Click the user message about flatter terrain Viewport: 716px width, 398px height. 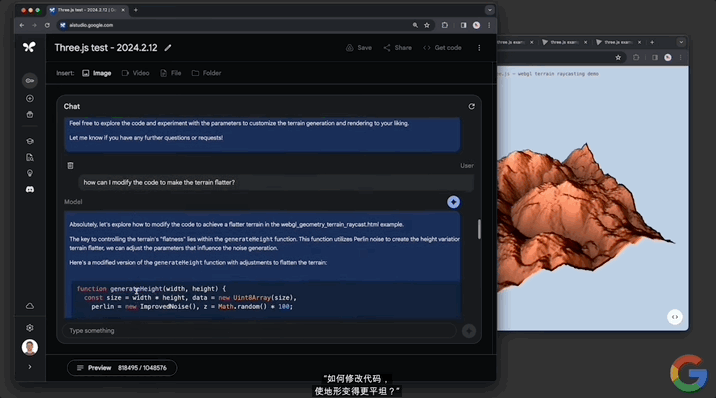[x=276, y=183]
